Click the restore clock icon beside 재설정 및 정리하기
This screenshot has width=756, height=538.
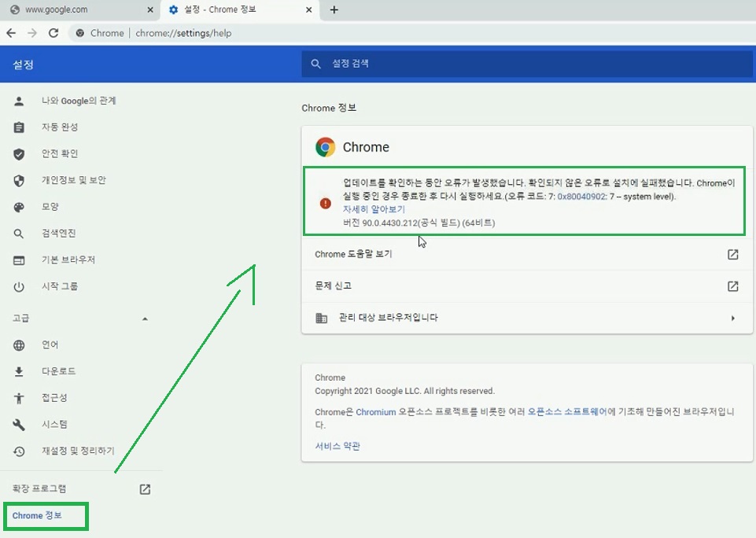[x=19, y=451]
